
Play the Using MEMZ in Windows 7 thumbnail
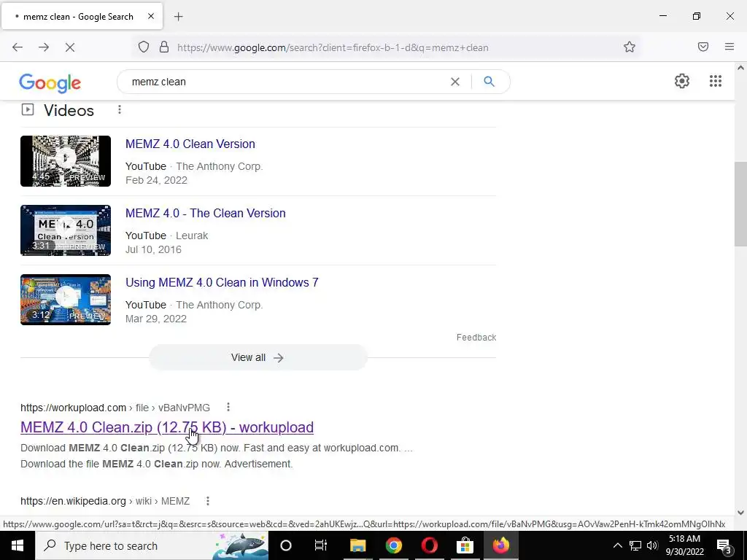click(x=66, y=300)
